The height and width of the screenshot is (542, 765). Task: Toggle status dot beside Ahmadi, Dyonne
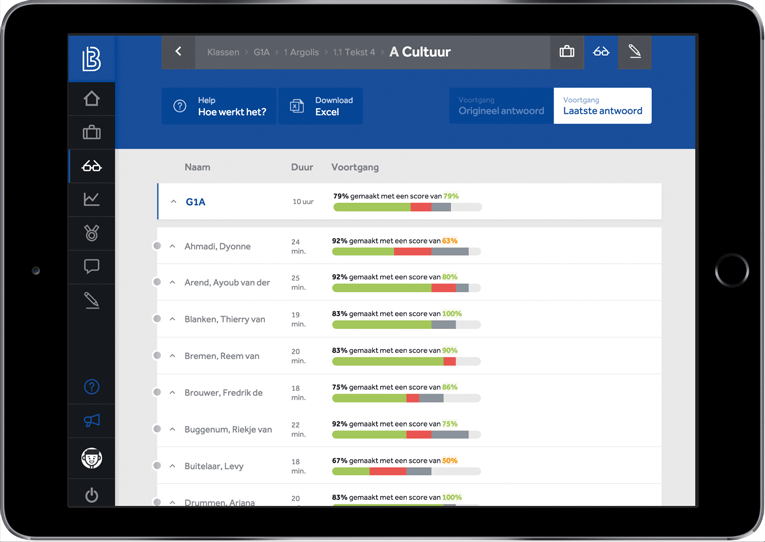click(x=157, y=246)
